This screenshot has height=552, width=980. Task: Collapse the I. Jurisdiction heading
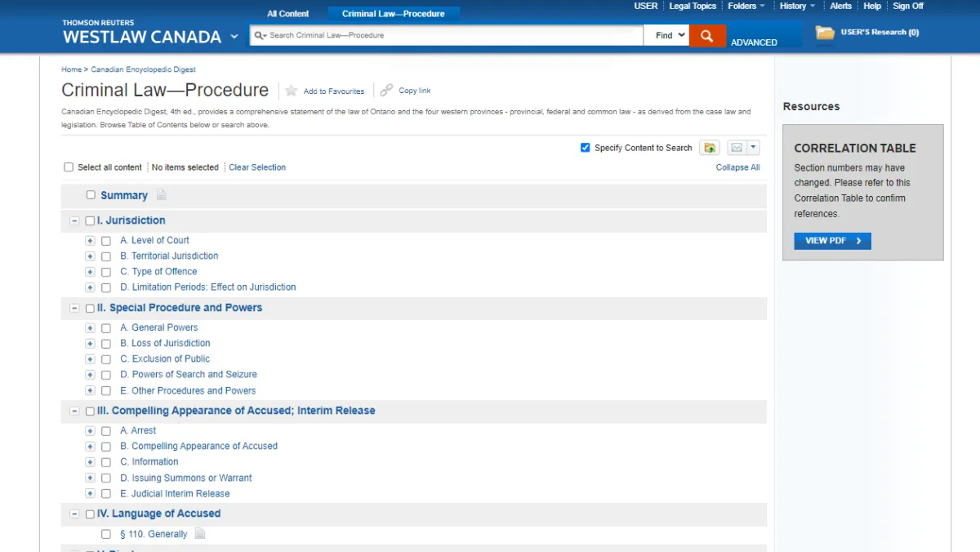point(75,220)
